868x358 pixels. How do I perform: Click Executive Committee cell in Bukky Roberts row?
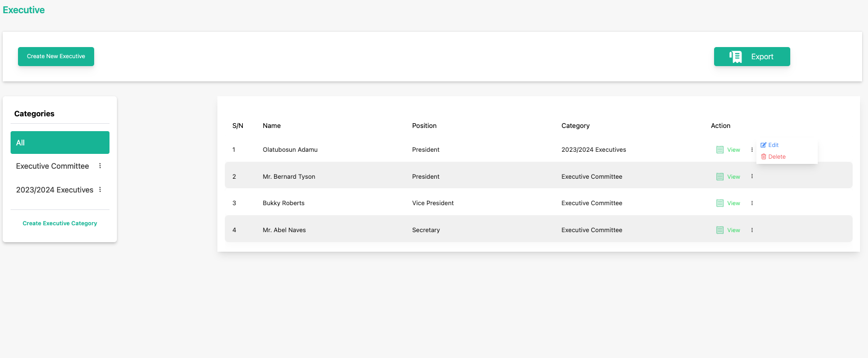point(592,203)
